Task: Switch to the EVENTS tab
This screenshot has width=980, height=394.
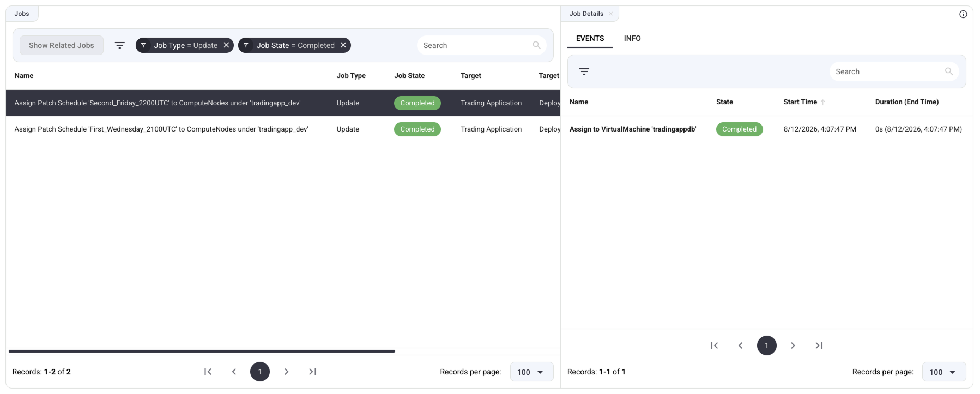Action: 590,38
